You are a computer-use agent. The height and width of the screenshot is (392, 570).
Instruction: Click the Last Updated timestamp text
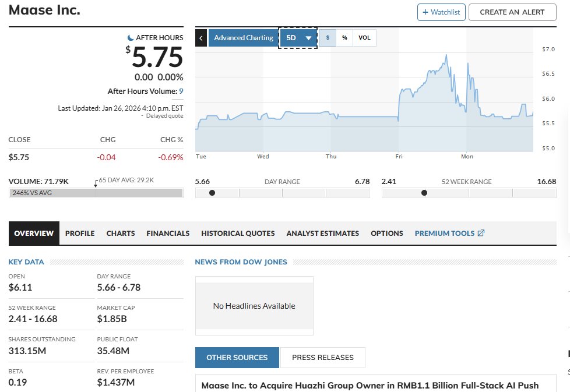120,108
